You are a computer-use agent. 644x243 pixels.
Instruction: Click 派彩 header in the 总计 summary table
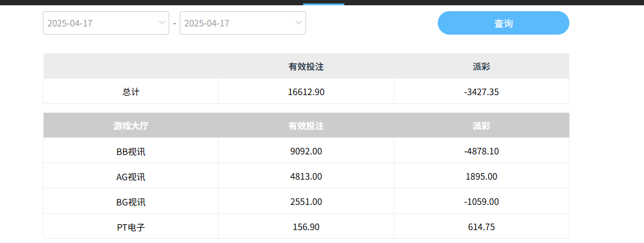tap(481, 67)
